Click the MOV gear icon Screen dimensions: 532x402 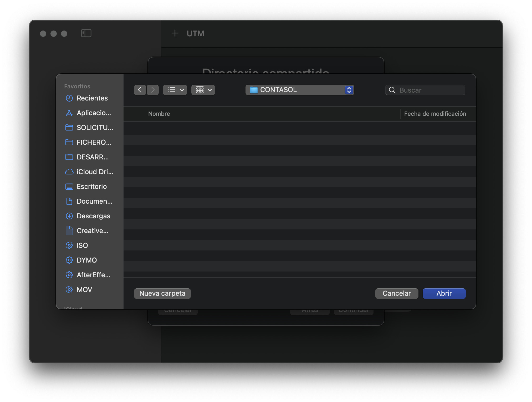click(x=69, y=290)
